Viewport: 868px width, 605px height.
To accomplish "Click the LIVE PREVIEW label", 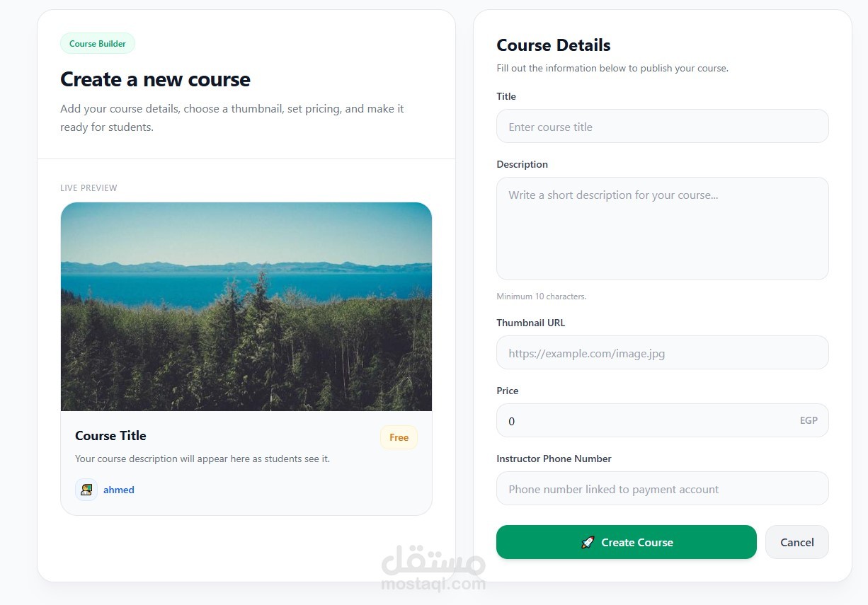I will coord(88,188).
